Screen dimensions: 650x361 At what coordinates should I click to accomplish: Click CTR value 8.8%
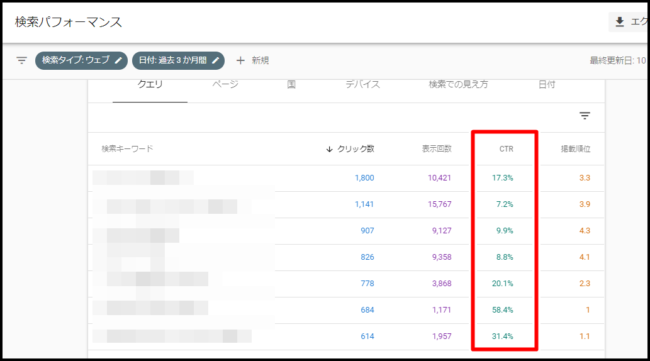[504, 257]
